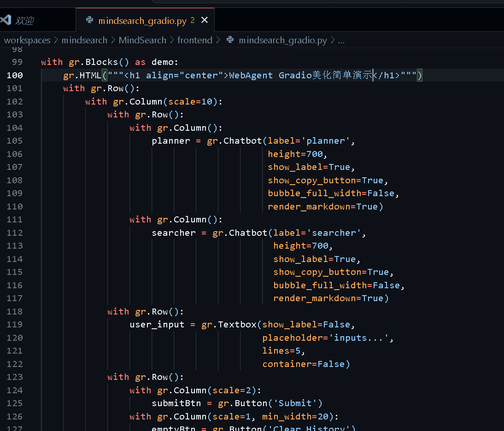Click 'container=False' on line 122

pyautogui.click(x=304, y=364)
